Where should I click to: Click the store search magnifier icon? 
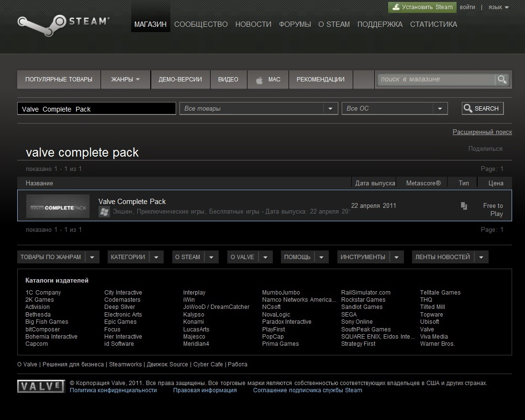(502, 79)
